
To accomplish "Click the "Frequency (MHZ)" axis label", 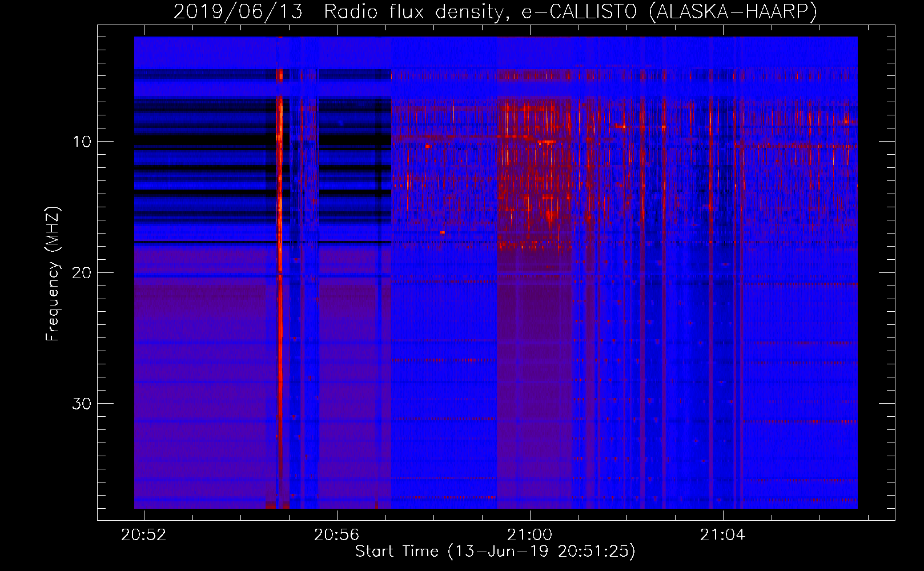I will tap(53, 274).
